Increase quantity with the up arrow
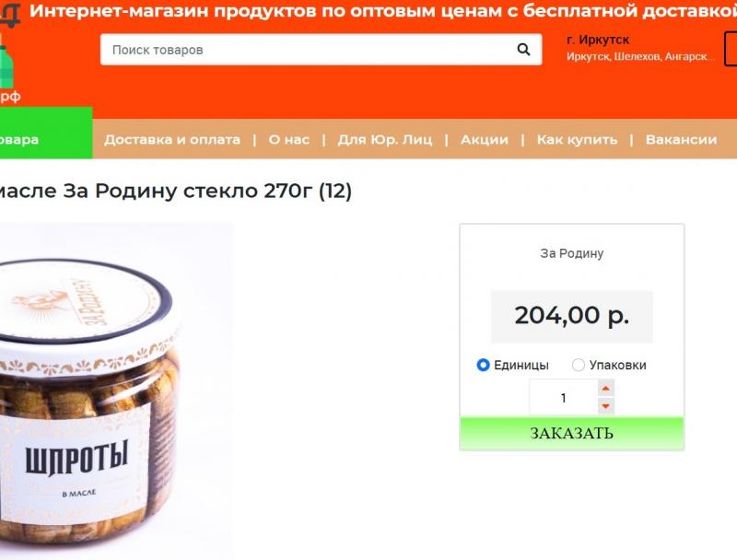737x560 pixels. (x=606, y=389)
